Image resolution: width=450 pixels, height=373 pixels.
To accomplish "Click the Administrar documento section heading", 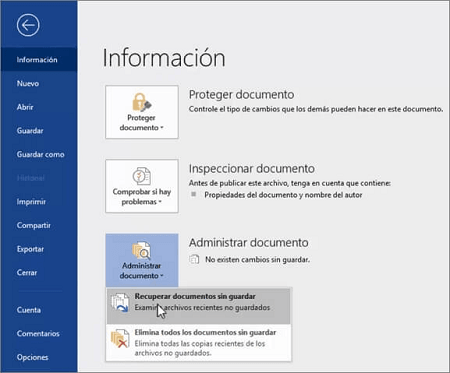I will pos(249,243).
